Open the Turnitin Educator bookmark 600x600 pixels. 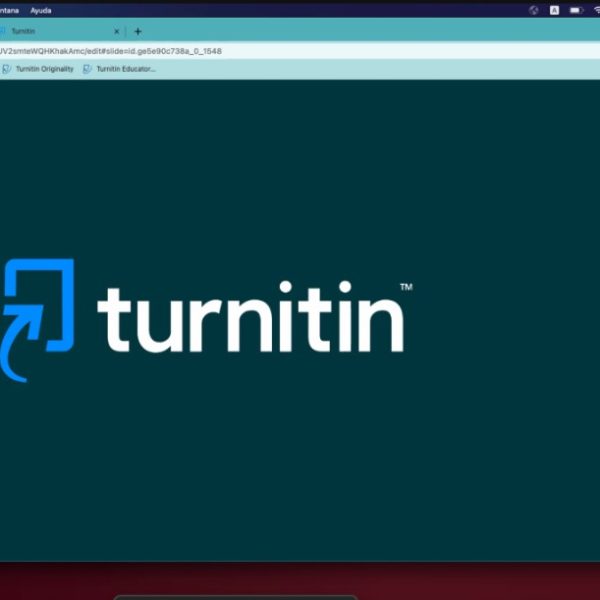tap(119, 69)
